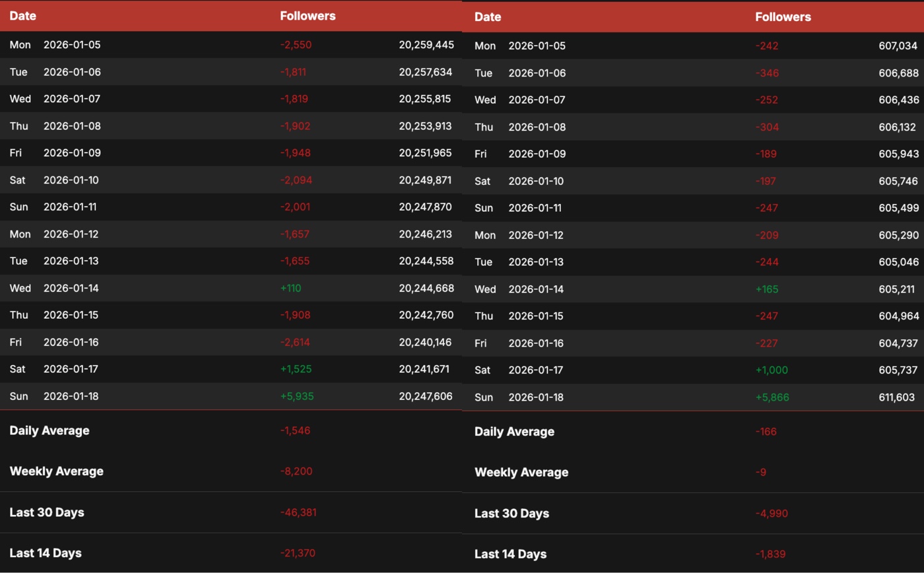This screenshot has height=573, width=924.
Task: Click the 20,247,606 follower total
Action: click(426, 396)
